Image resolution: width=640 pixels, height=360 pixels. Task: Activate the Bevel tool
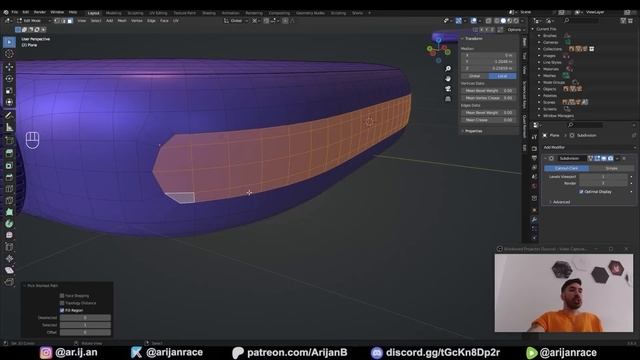[x=9, y=177]
